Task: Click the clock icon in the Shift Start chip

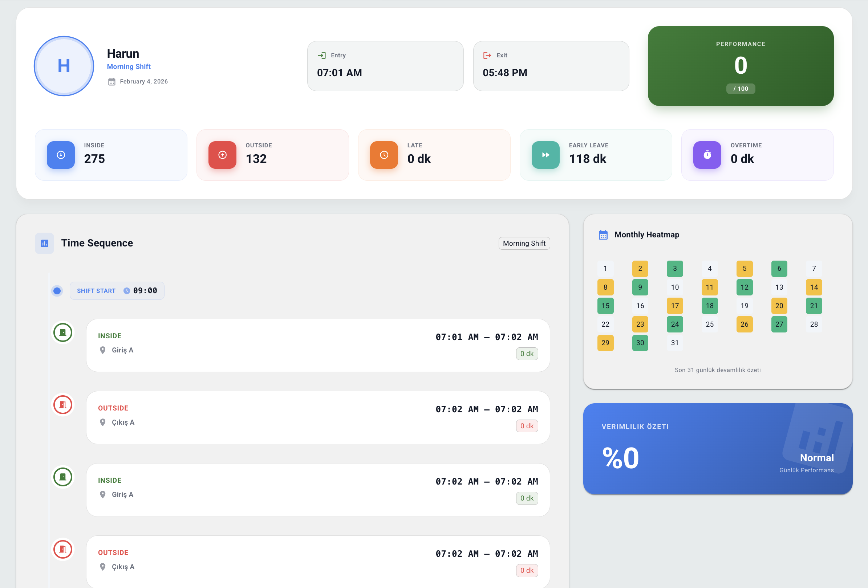Action: (127, 291)
